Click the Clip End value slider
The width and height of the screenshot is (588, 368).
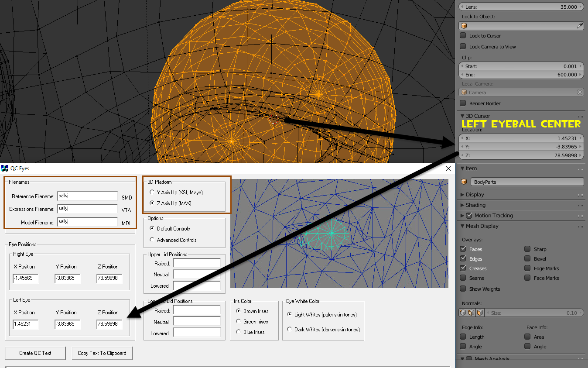coord(521,75)
